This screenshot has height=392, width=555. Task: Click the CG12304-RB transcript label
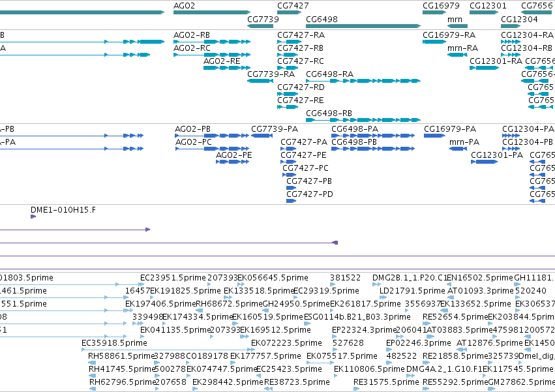click(x=527, y=48)
